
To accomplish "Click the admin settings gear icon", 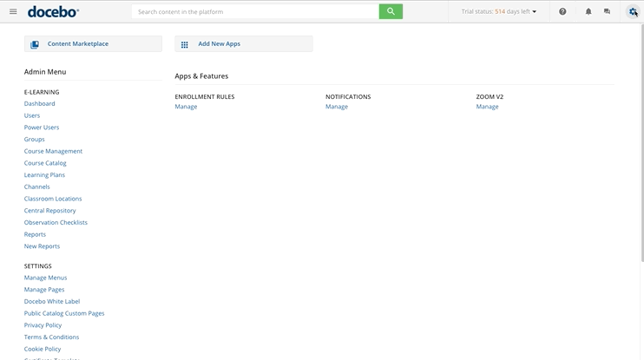I will (x=632, y=11).
